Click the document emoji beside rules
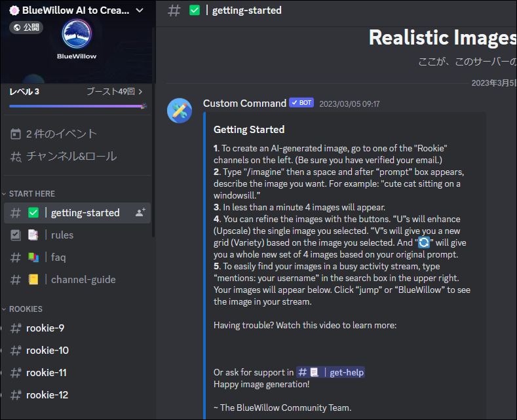 (x=33, y=235)
